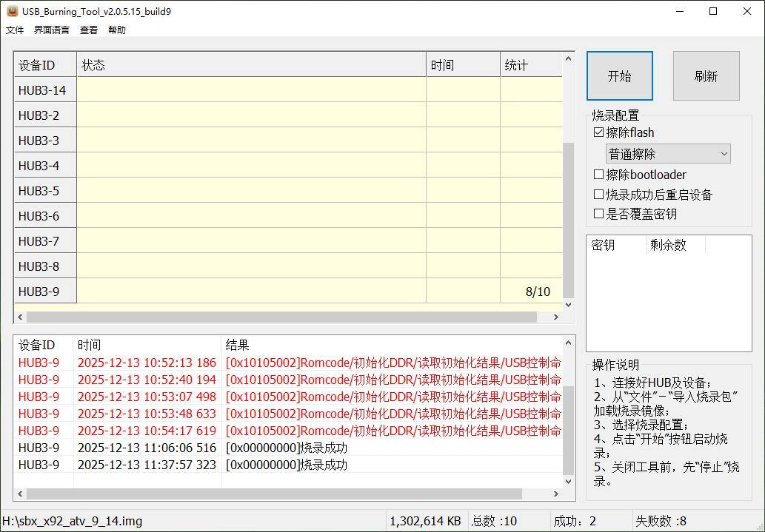Click the 刷新 button to refresh devices
Image resolution: width=765 pixels, height=532 pixels.
coord(705,75)
